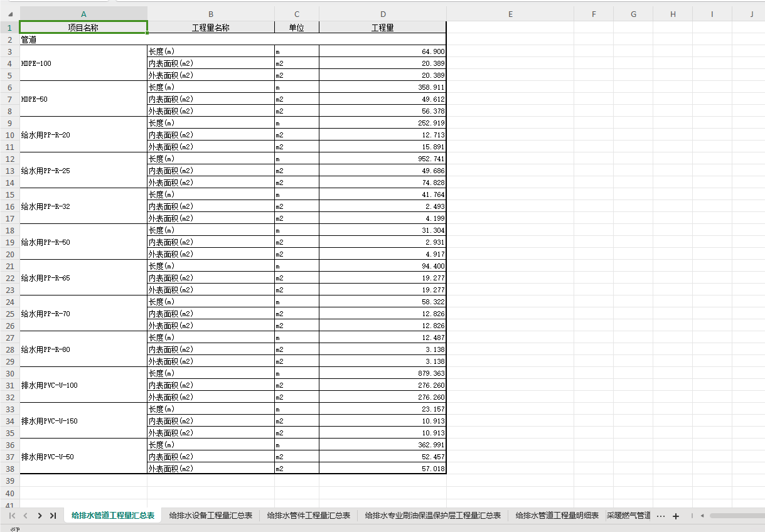Select all cells using the corner triangle
The image size is (765, 532).
point(10,13)
